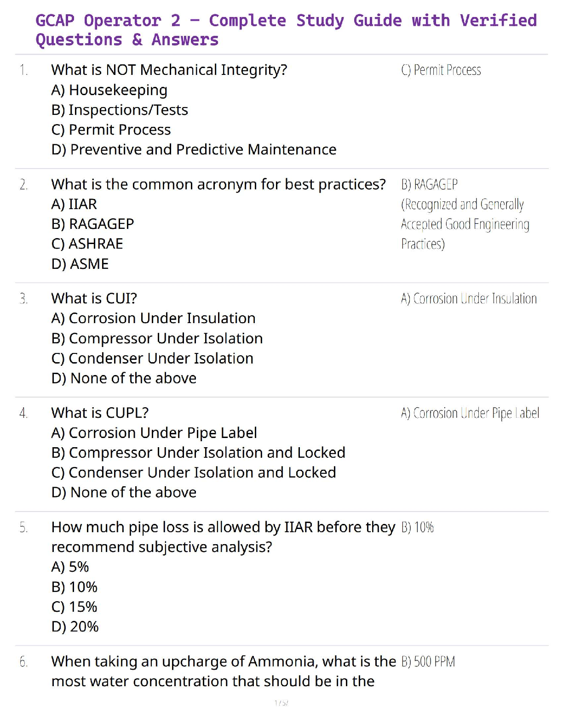Choose option C) 15% for pipe loss

(74, 607)
